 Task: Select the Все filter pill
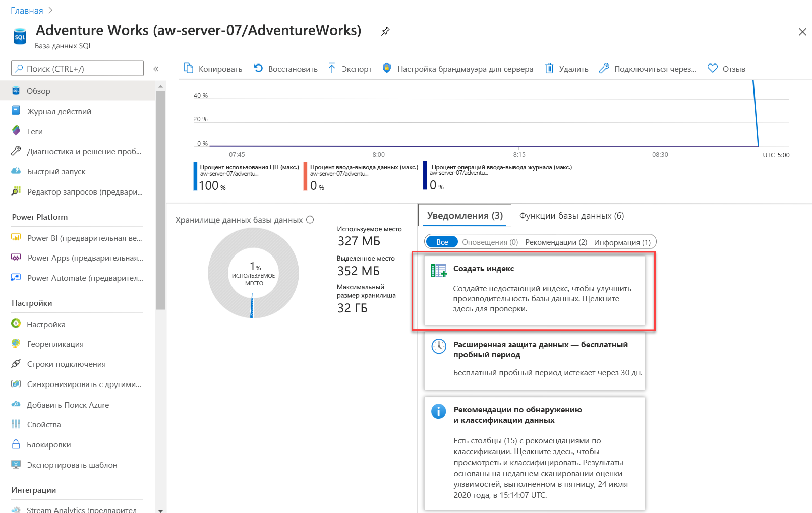tap(442, 242)
